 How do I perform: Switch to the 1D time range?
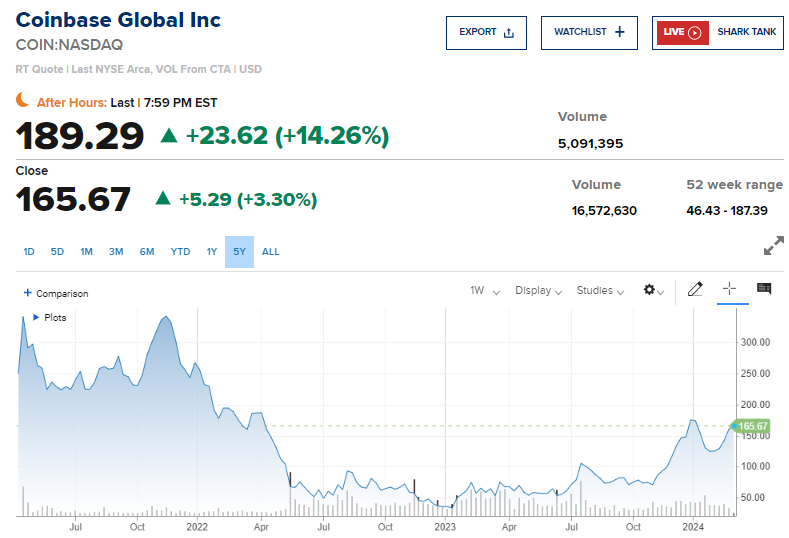point(29,252)
